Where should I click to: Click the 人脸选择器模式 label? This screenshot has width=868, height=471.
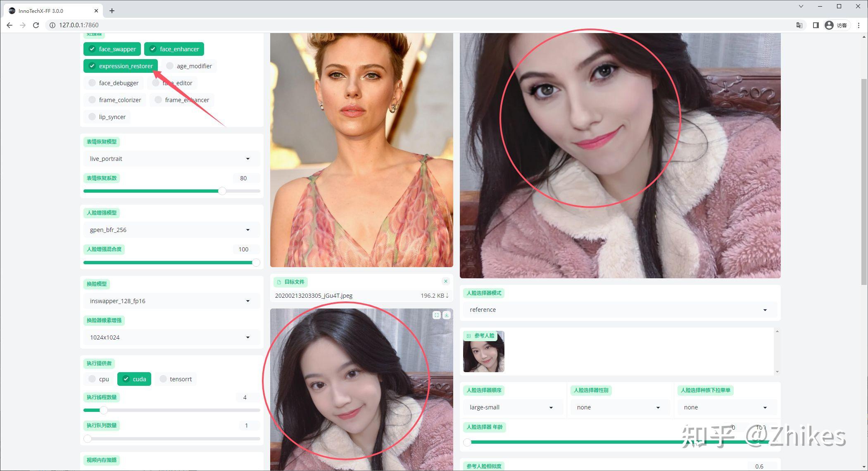(x=484, y=293)
